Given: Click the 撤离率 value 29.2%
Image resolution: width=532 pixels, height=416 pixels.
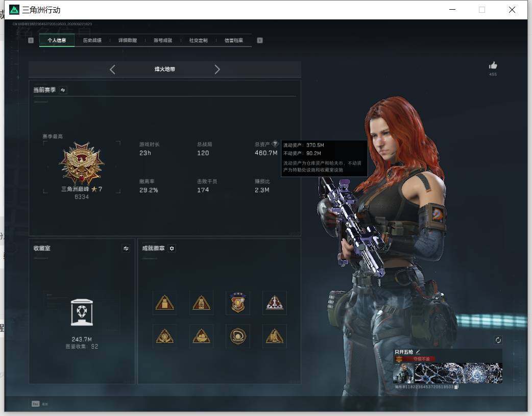Looking at the screenshot, I should click(x=149, y=190).
